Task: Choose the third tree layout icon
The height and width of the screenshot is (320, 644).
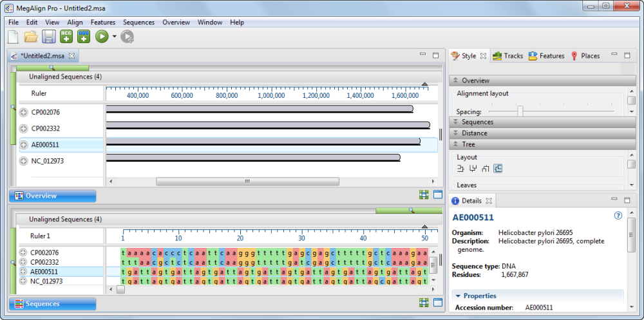Action: (x=486, y=169)
